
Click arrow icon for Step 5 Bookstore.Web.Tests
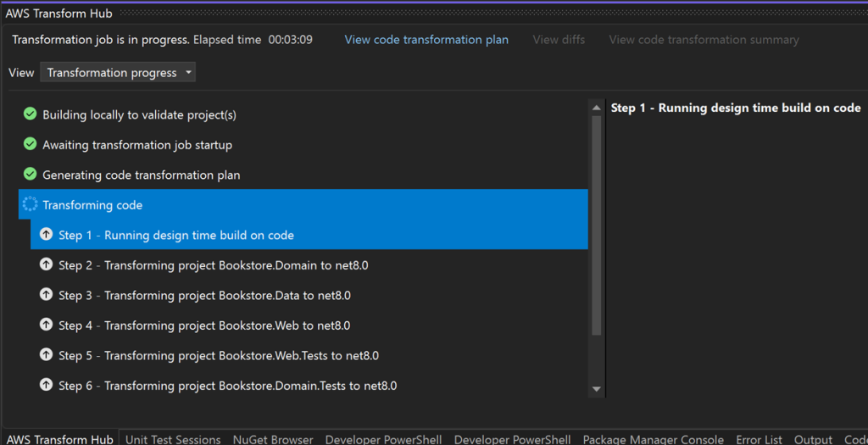(46, 355)
